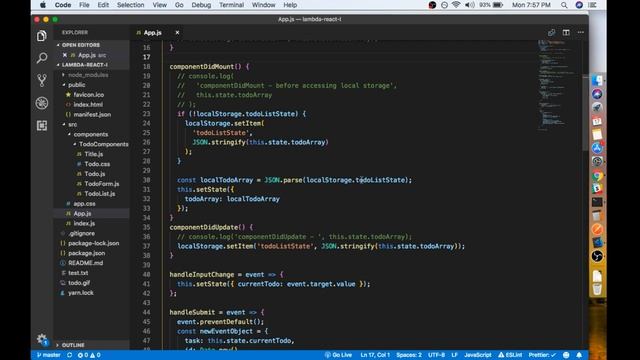The width and height of the screenshot is (640, 360).
Task: Click Ln 17, Col 1 cursor position
Action: (x=375, y=355)
